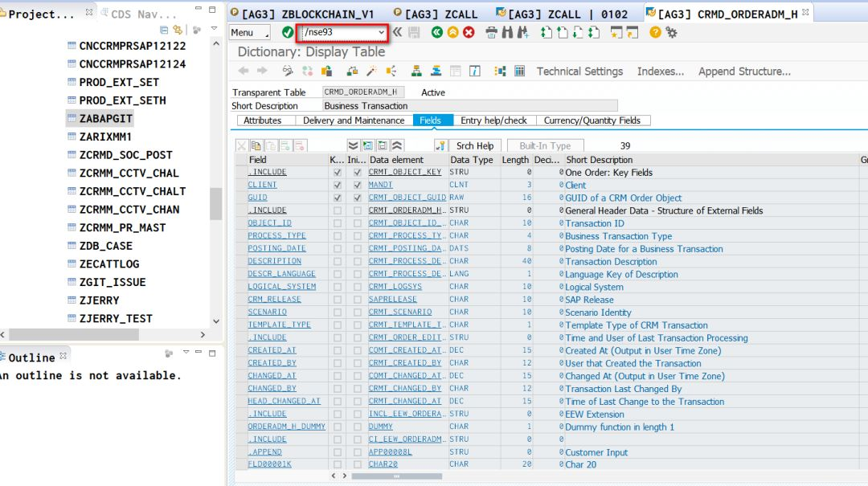Screen dimensions: 868x486
Task: Click the Activate magic wand icon
Action: point(371,71)
